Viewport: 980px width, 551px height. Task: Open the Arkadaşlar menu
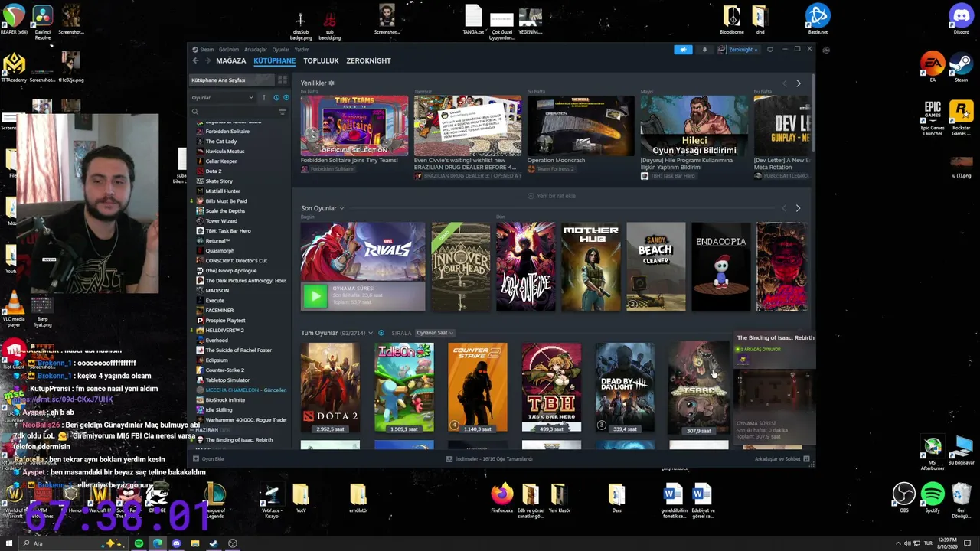(x=256, y=50)
